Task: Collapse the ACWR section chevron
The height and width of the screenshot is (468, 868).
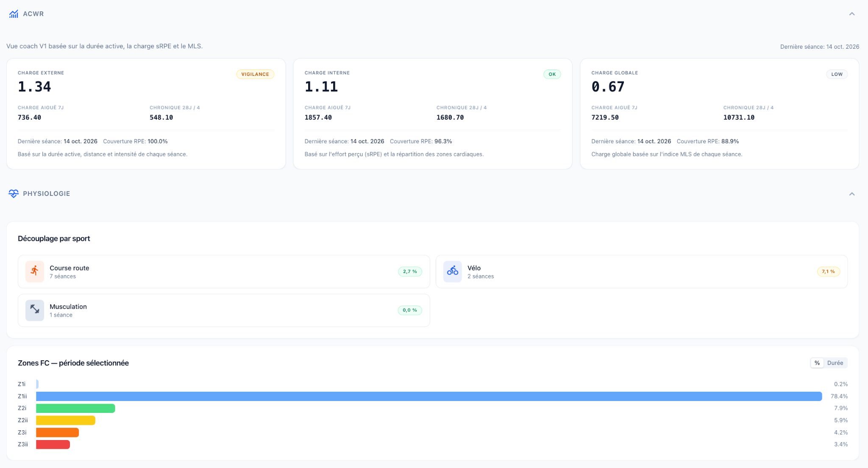Action: [852, 14]
